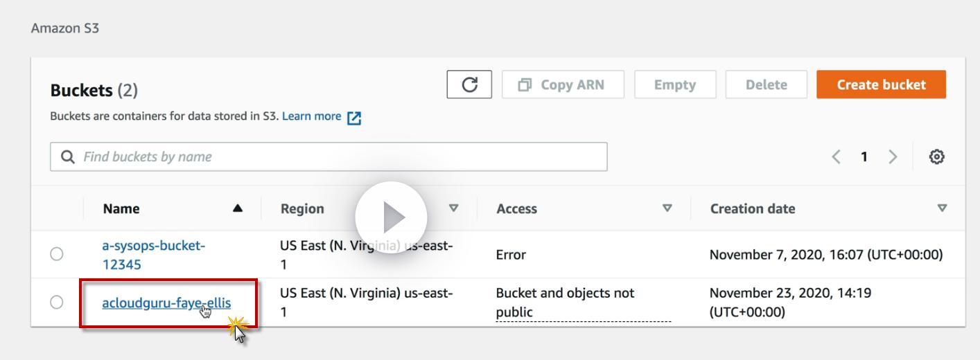980x360 pixels.
Task: Click the Learn more external link icon
Action: (x=354, y=118)
